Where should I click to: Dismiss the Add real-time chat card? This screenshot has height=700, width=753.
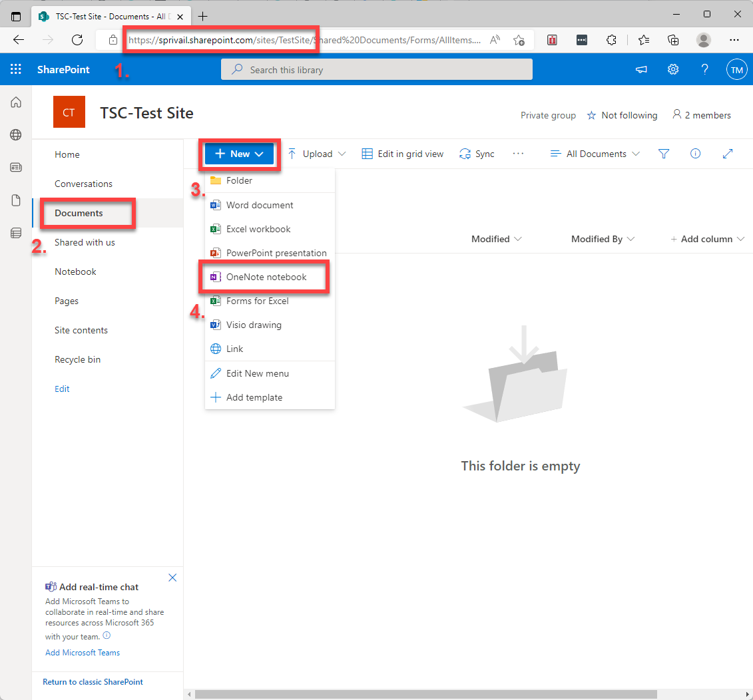click(172, 578)
